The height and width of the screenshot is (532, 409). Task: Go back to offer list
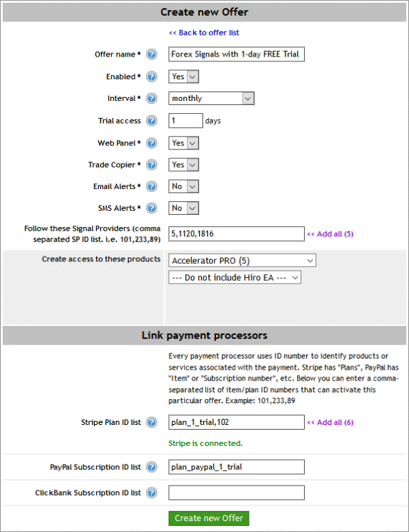[204, 32]
